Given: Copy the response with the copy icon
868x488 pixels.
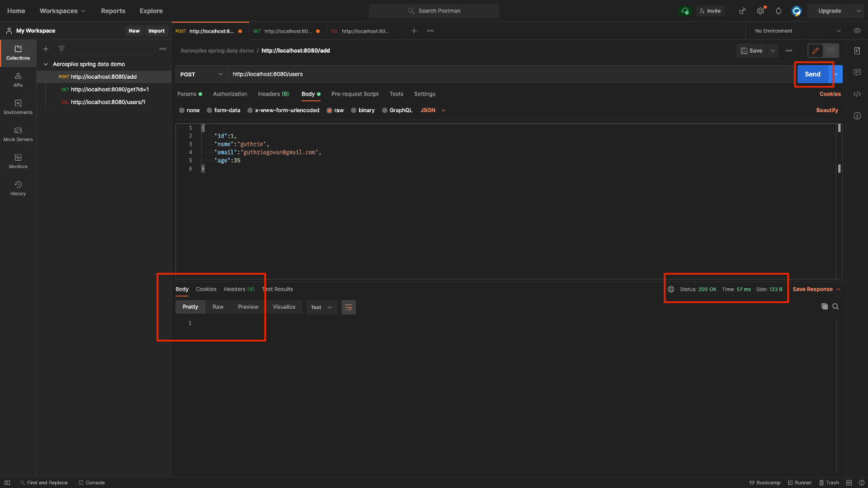Looking at the screenshot, I should [x=825, y=306].
